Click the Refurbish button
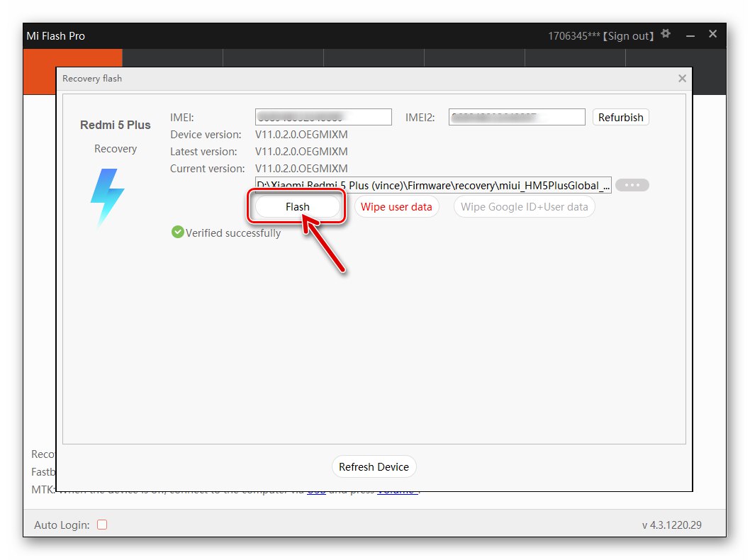Screen dimensions: 750x560 620,117
